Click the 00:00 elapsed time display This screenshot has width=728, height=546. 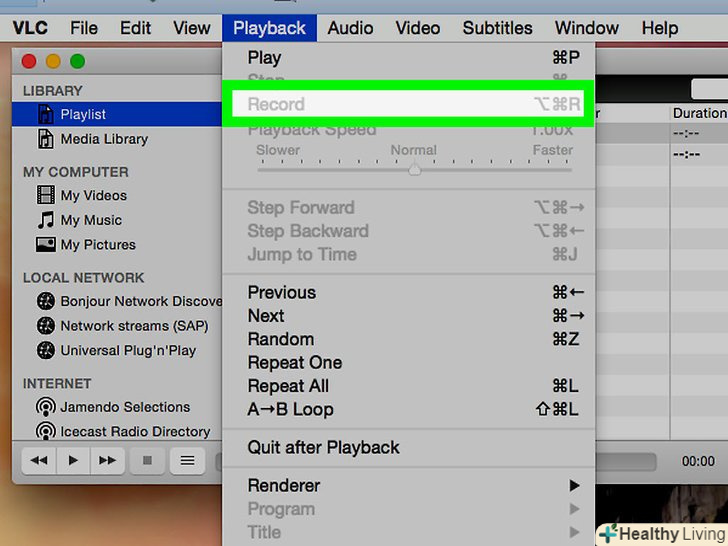[x=698, y=461]
